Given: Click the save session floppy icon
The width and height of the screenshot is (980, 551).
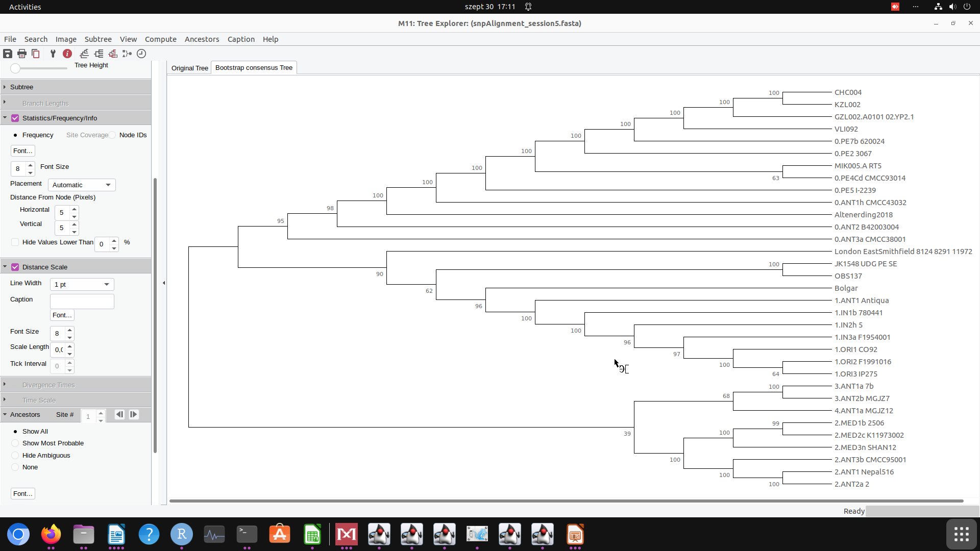Looking at the screenshot, I should [x=8, y=54].
